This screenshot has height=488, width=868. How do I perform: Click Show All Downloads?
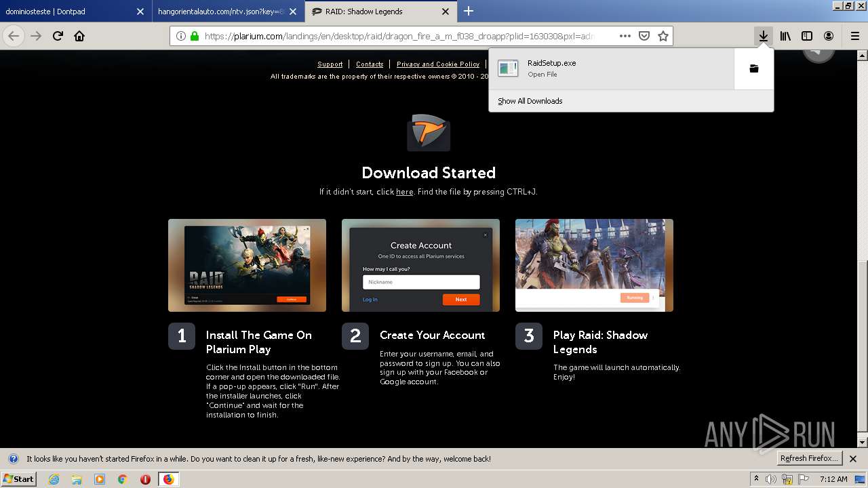530,101
